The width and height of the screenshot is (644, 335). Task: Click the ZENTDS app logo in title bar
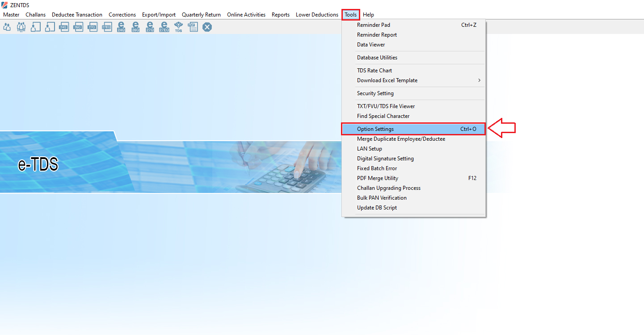[x=4, y=5]
